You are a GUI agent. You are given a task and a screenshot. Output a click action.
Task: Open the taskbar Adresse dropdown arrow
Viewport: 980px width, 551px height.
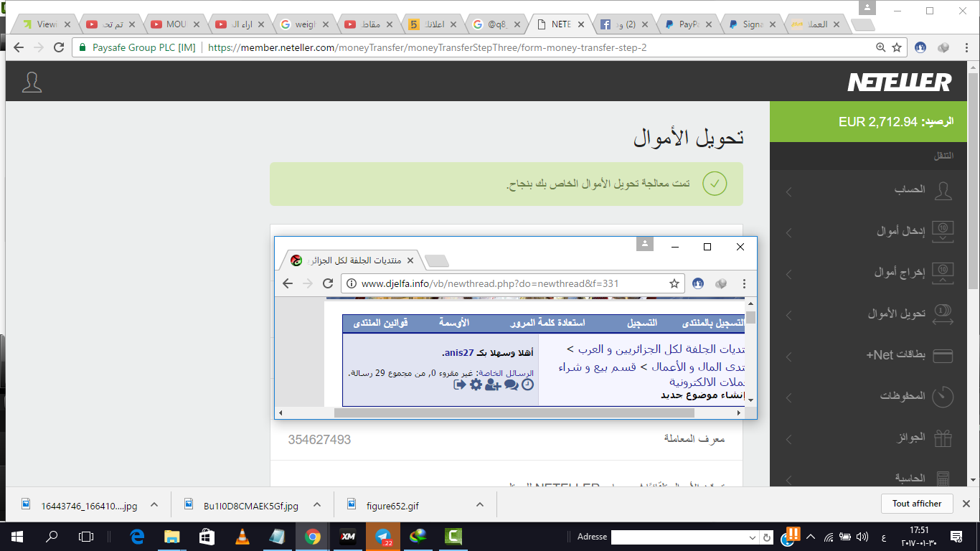tap(752, 537)
